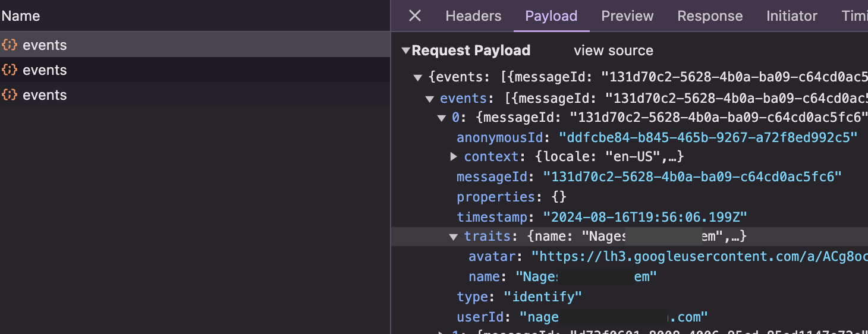Collapse the events array node

429,99
